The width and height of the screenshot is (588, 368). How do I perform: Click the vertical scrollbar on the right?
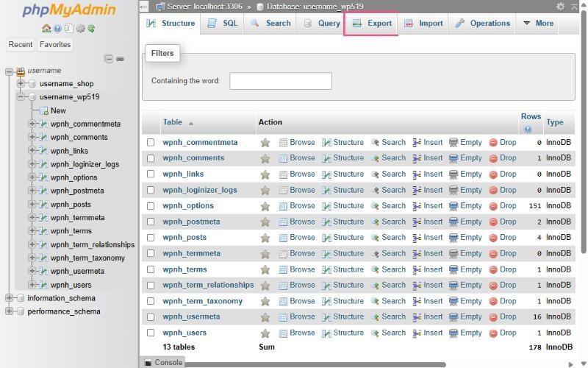click(x=583, y=132)
